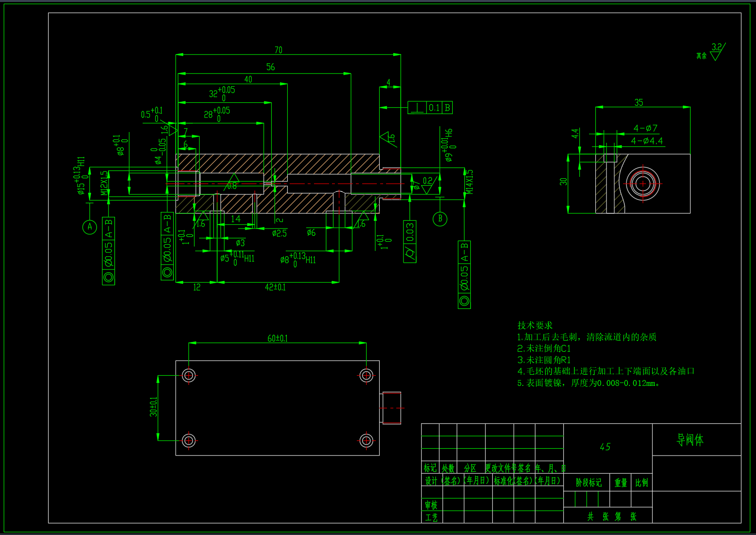Select the 30 height dimension in side view
756x535 pixels.
click(x=563, y=182)
